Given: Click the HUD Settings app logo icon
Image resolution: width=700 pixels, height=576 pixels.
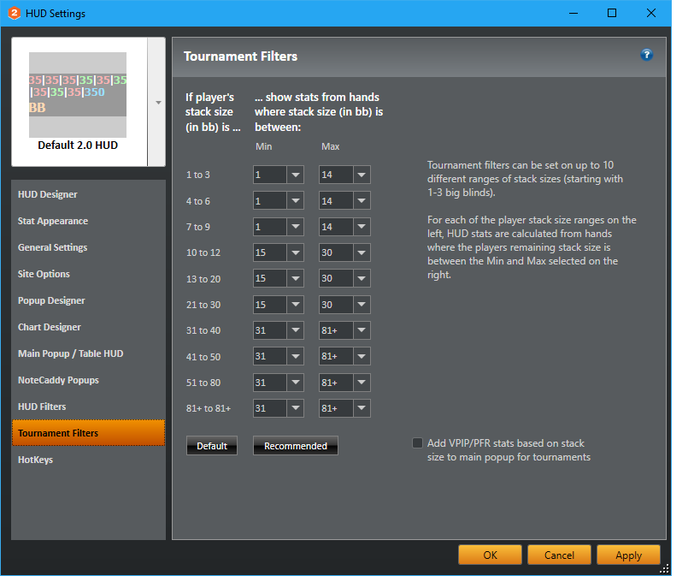Looking at the screenshot, I should [x=14, y=13].
